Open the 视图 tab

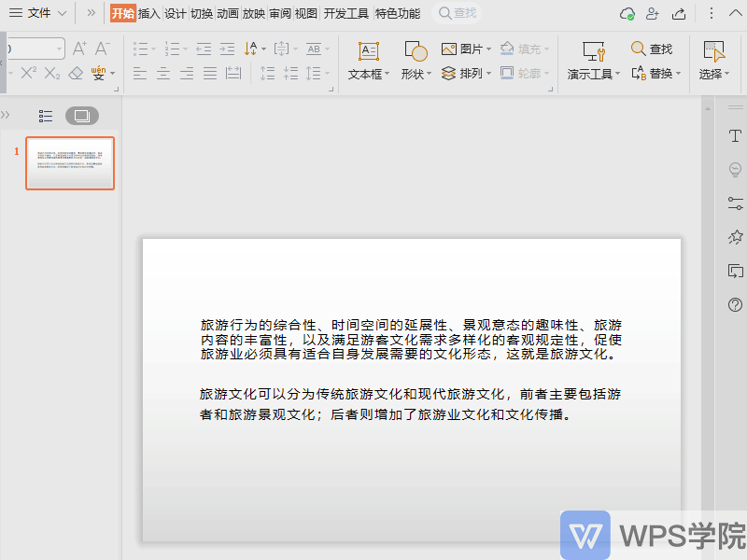[x=306, y=13]
